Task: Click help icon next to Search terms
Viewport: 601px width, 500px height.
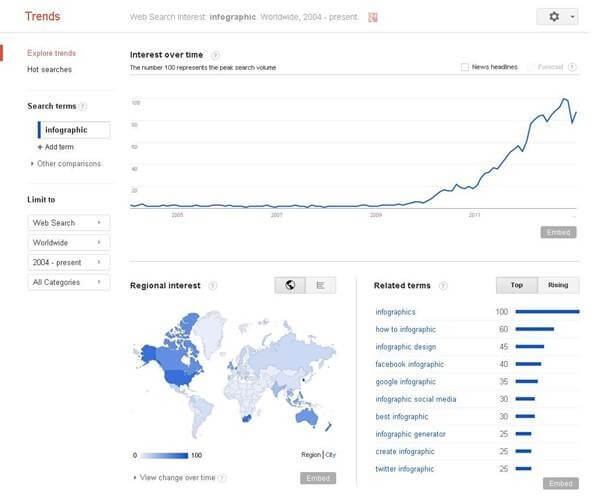Action: click(84, 108)
